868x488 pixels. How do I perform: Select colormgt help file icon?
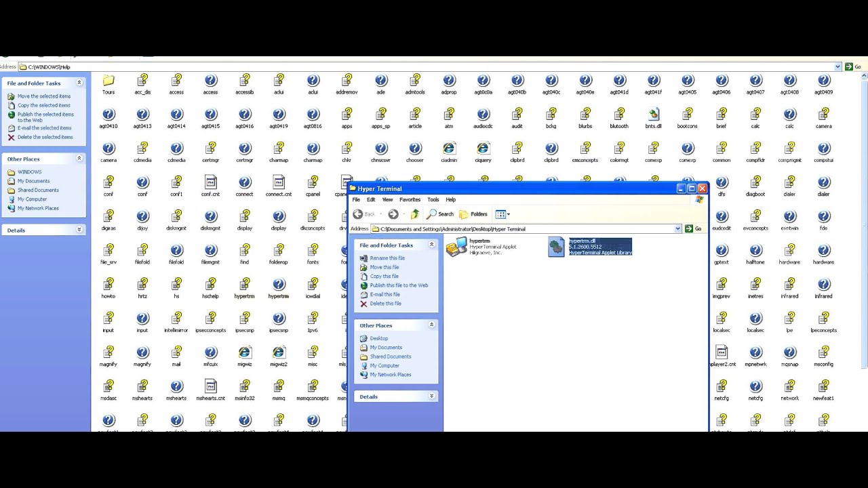pyautogui.click(x=619, y=148)
